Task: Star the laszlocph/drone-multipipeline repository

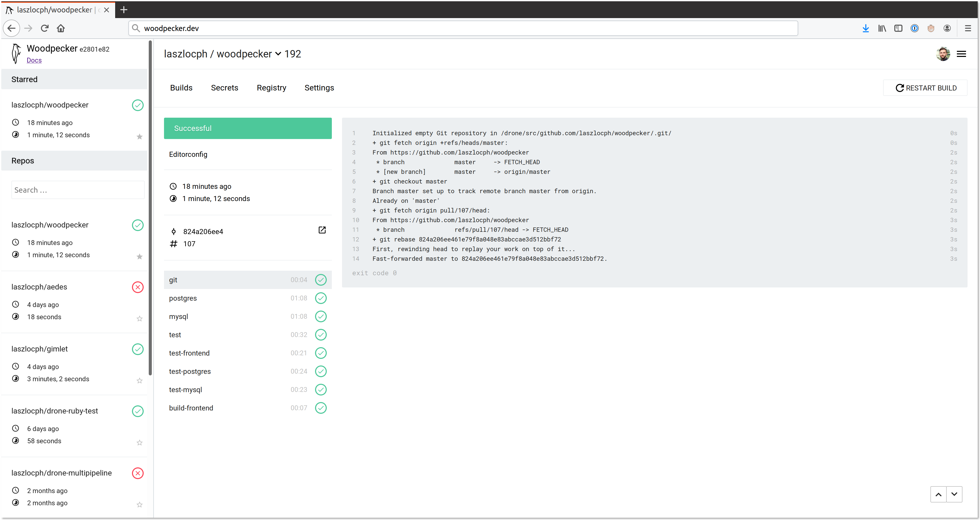Action: tap(140, 504)
